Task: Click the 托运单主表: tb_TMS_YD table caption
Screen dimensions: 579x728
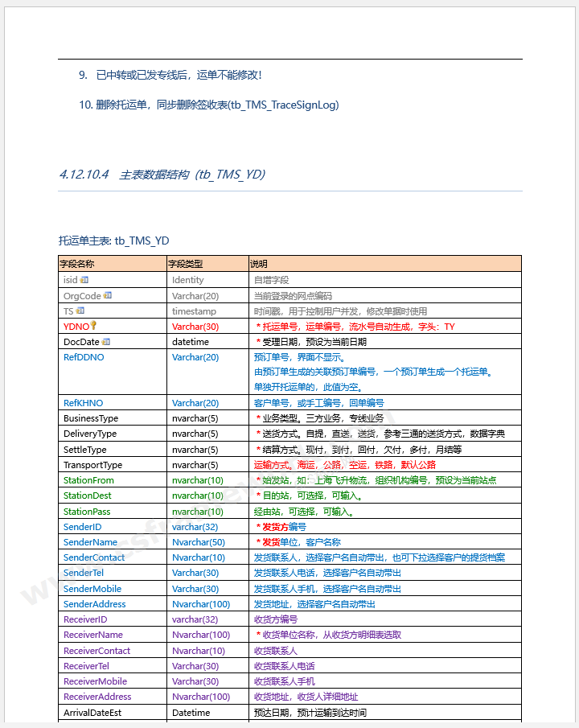Action: (114, 241)
